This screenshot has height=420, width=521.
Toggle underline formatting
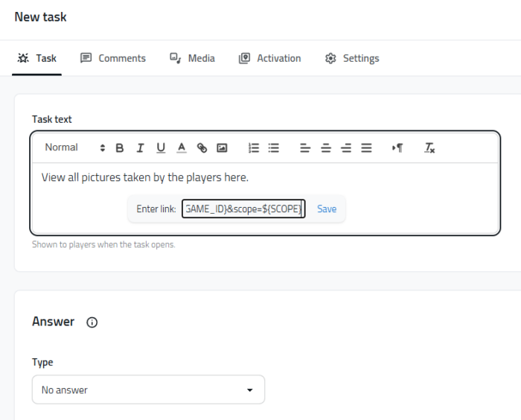161,148
